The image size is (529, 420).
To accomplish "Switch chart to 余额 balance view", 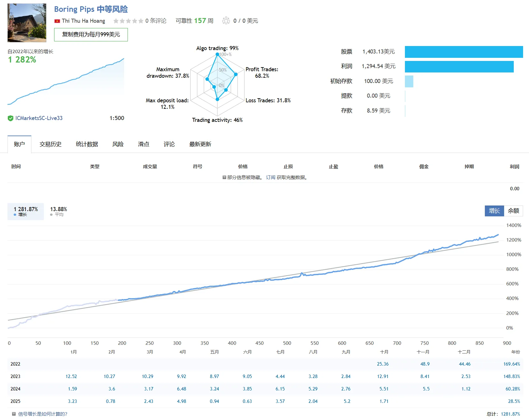I will point(513,211).
